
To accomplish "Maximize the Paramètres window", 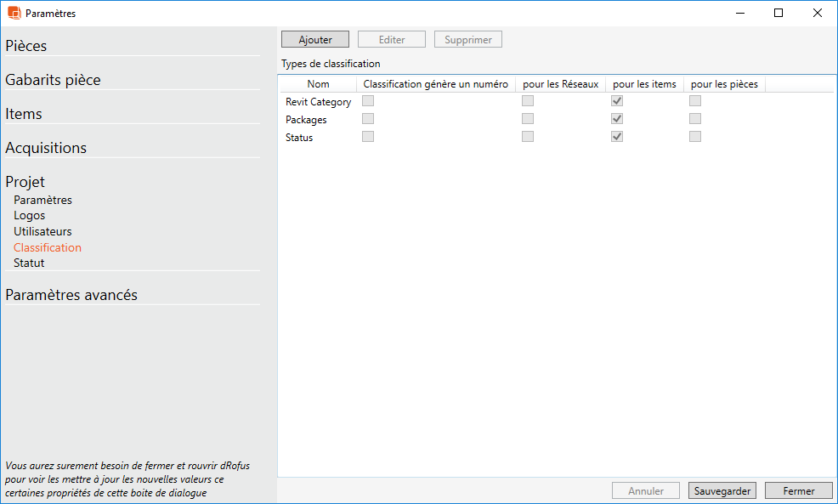I will 779,13.
